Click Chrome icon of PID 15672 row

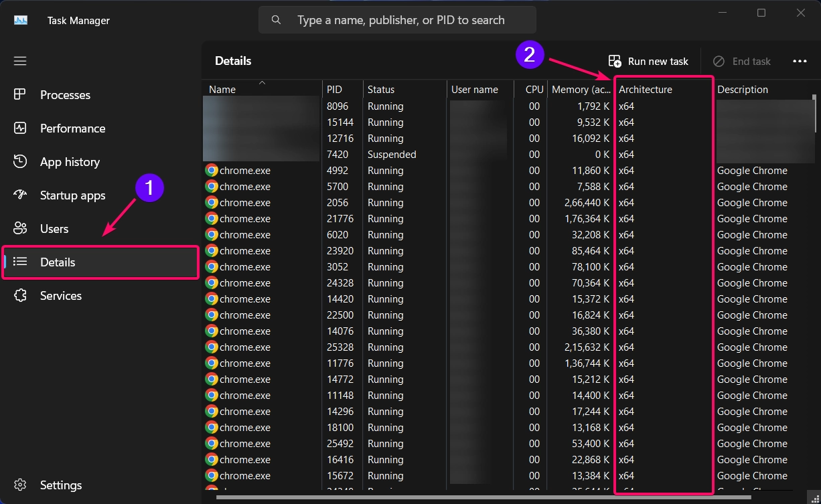coord(212,475)
